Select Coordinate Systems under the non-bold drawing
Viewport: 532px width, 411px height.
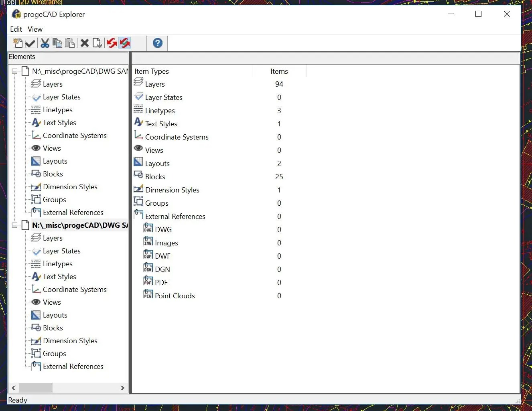[x=75, y=136]
